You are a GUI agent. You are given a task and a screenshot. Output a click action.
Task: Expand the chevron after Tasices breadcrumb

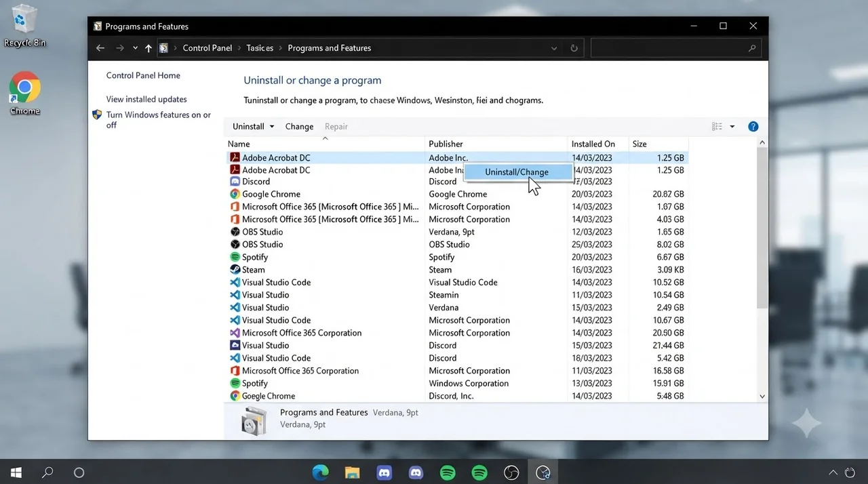[281, 48]
